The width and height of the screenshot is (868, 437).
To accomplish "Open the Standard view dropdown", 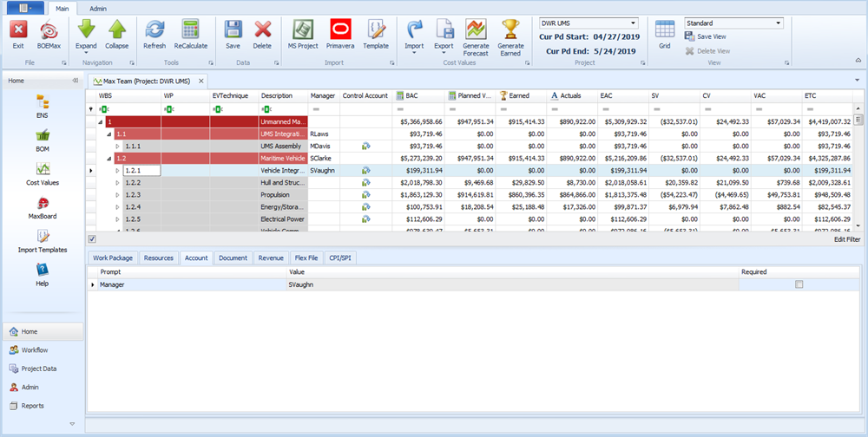I will tap(778, 23).
